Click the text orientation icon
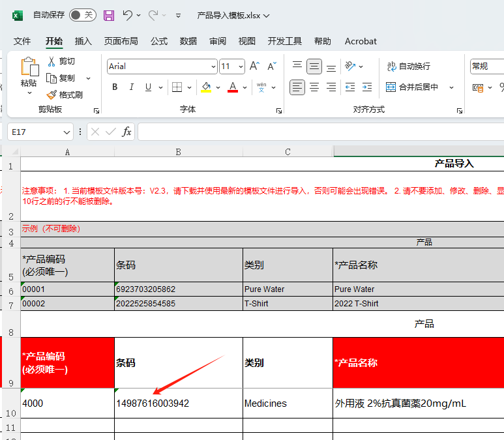The height and width of the screenshot is (440, 504). tap(350, 66)
